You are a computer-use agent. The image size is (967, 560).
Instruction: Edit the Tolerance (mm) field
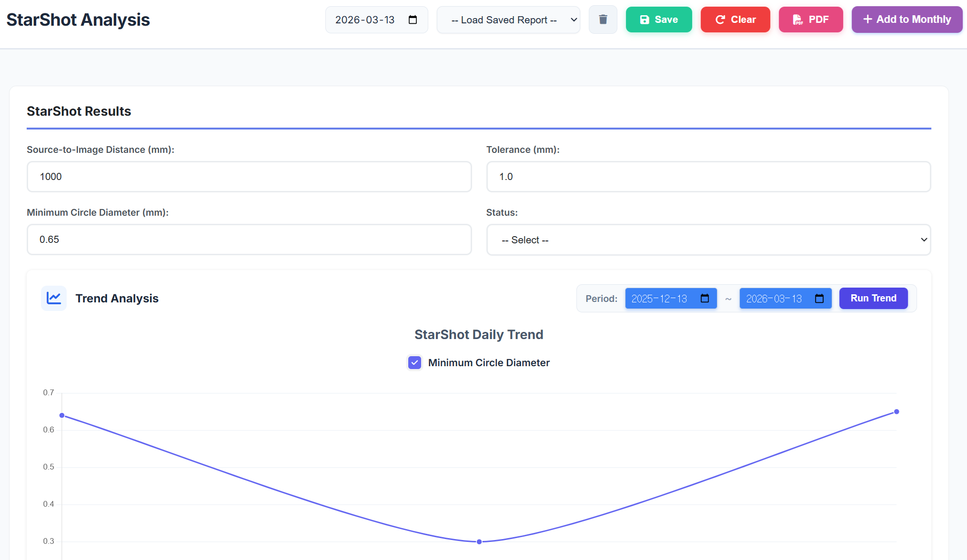[x=708, y=177]
